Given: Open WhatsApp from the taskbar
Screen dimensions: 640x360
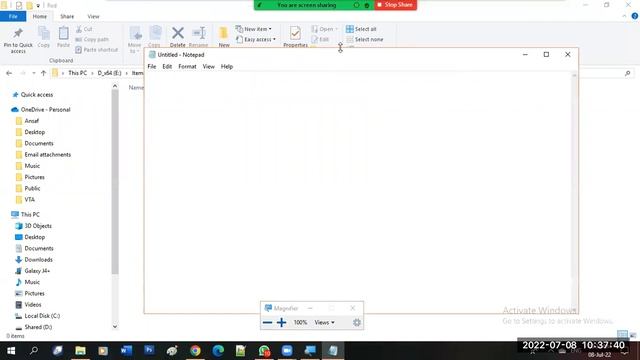Looking at the screenshot, I should point(264,350).
